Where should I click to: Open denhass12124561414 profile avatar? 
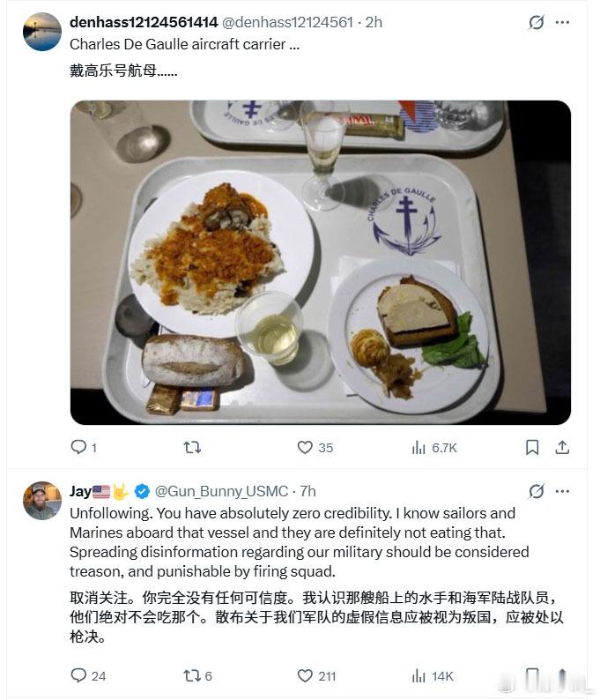click(x=42, y=32)
